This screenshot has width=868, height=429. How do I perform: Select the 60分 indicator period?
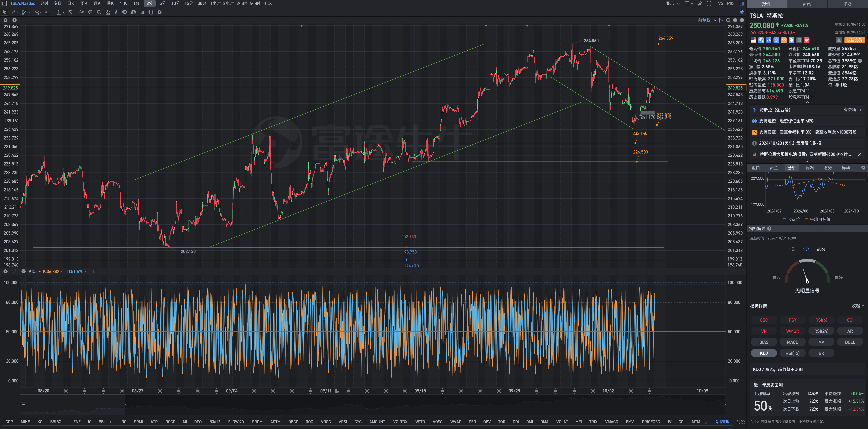point(821,249)
